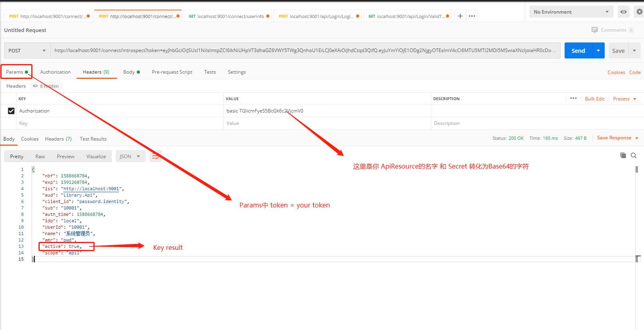Click the request URL input field
Viewport: 644px width, 330px height.
[305, 51]
